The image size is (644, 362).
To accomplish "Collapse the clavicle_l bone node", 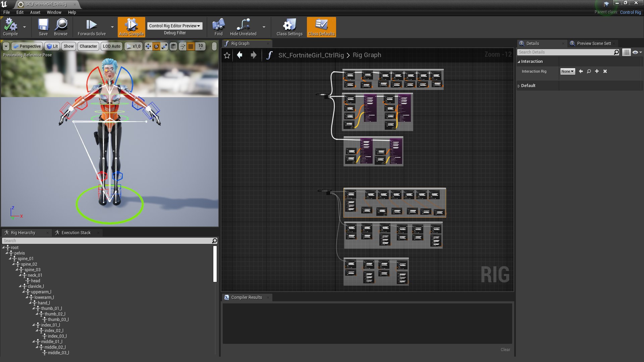I will tap(20, 286).
